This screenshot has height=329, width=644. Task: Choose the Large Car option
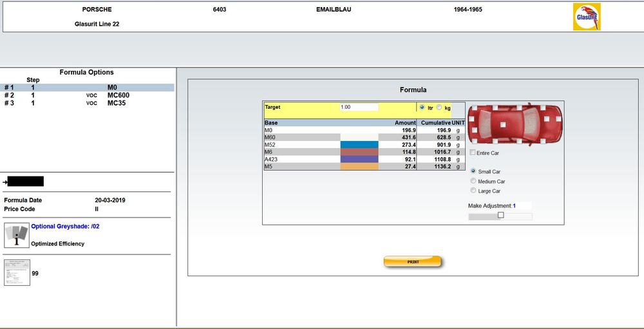point(473,191)
